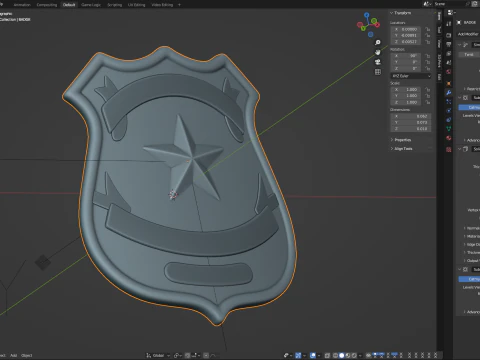
Task: Click the Add Modifier button
Action: 468,34
